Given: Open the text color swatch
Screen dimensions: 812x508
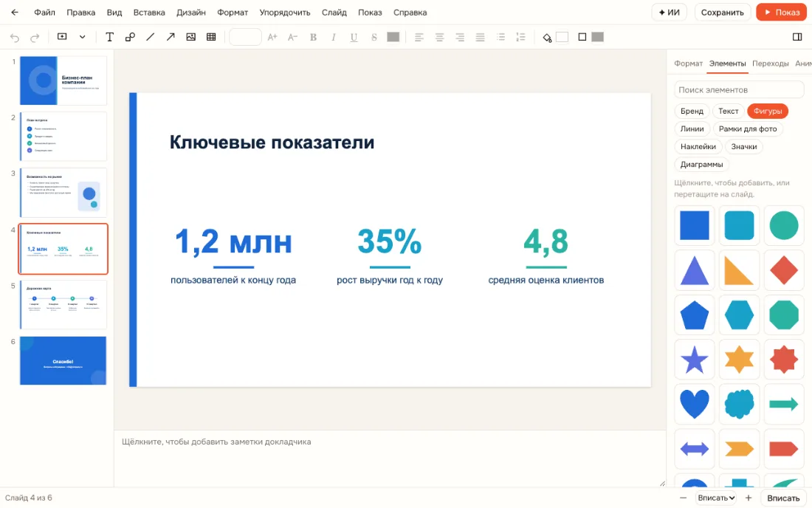Looking at the screenshot, I should [393, 37].
